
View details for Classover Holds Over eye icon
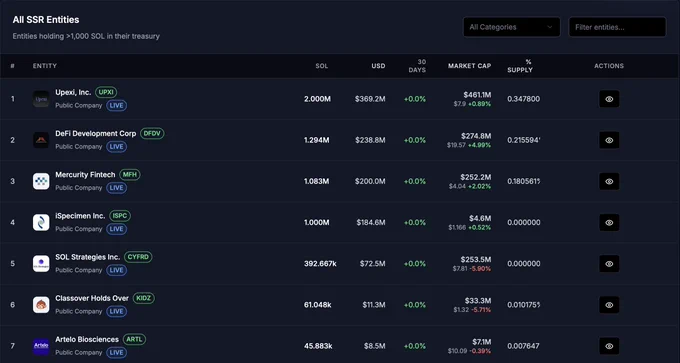609,305
